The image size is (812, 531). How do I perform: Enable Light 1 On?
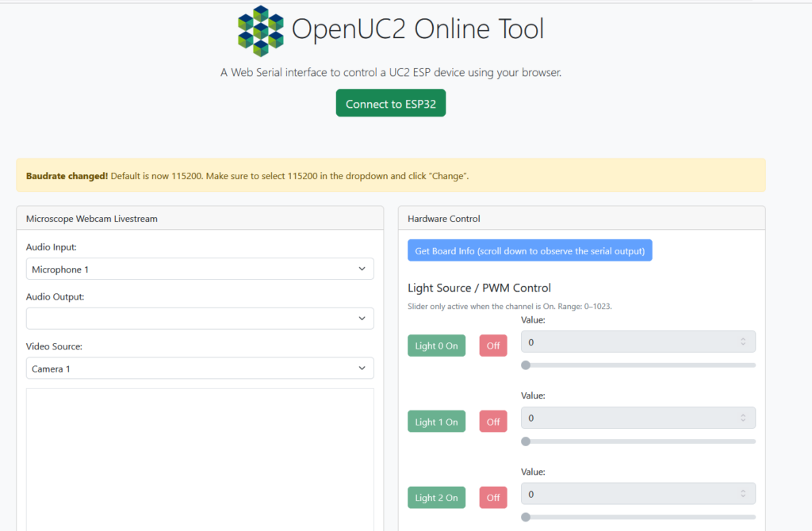[436, 422]
